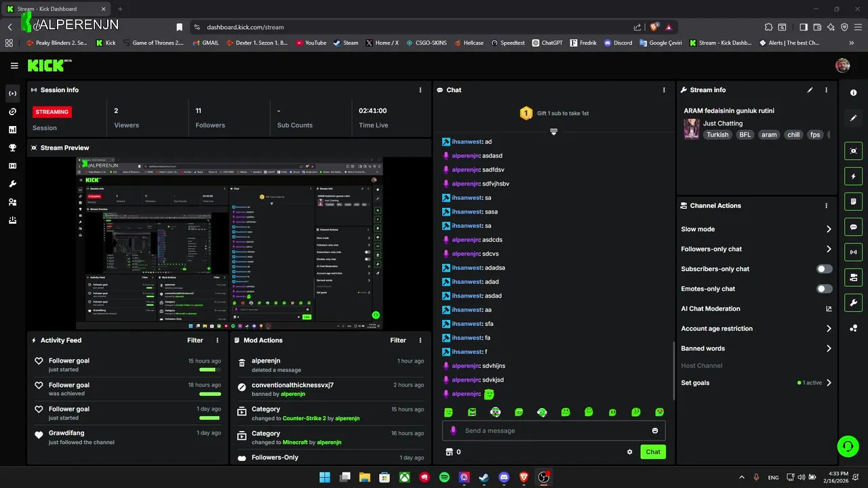Screen dimensions: 868x488
Task: Toggle the lightning bolt widget icon
Action: click(x=854, y=176)
